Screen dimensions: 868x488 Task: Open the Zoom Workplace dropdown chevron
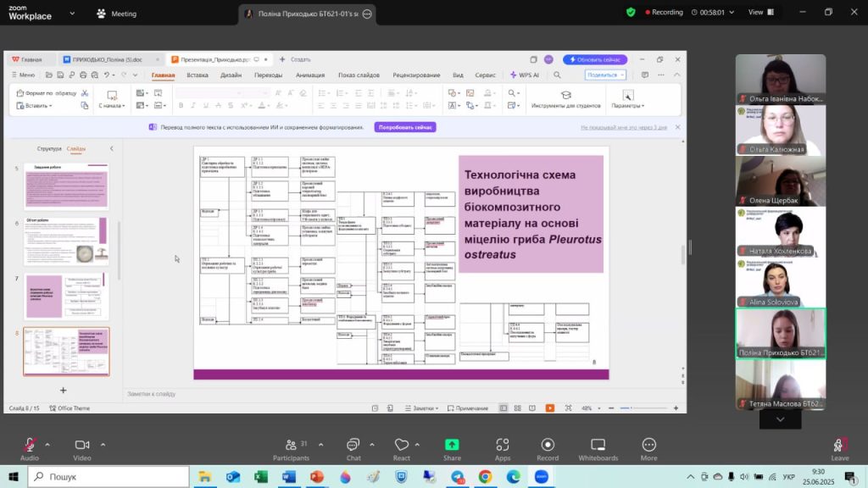coord(72,14)
